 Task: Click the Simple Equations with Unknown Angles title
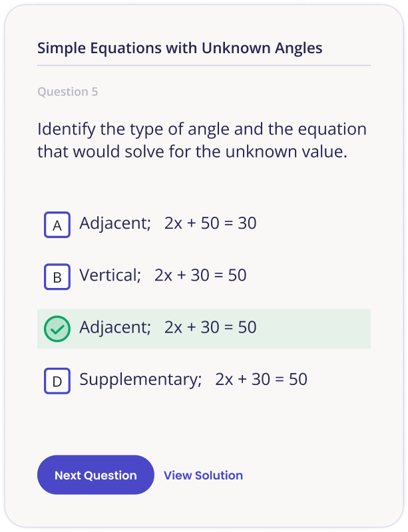pos(179,48)
